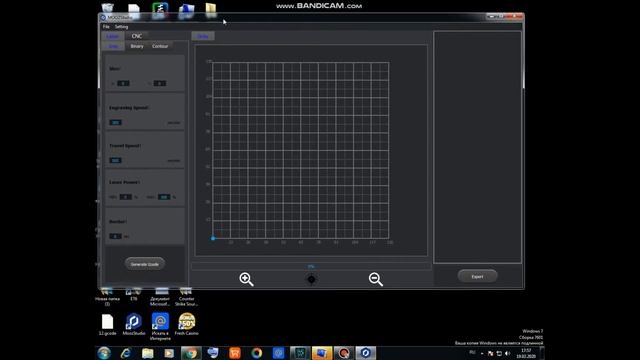Open the network status tray icon
Screen dimensions: 640x360
click(499, 353)
